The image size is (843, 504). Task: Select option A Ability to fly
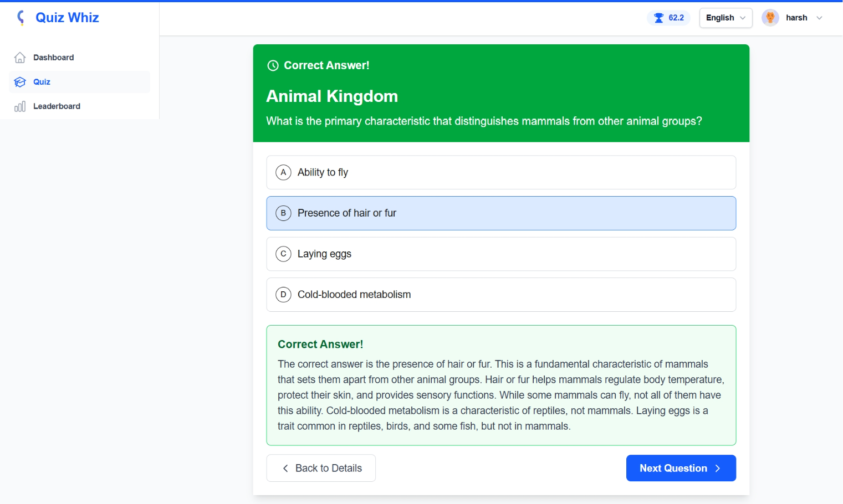[500, 172]
